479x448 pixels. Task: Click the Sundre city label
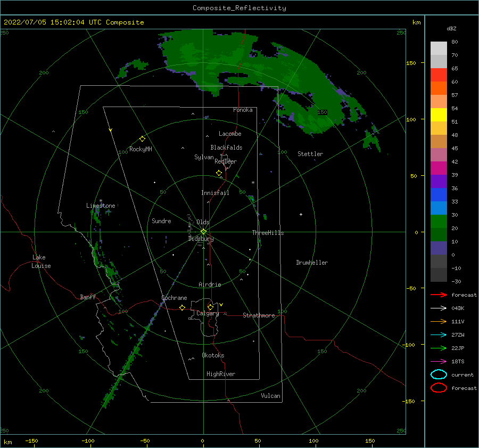[161, 221]
